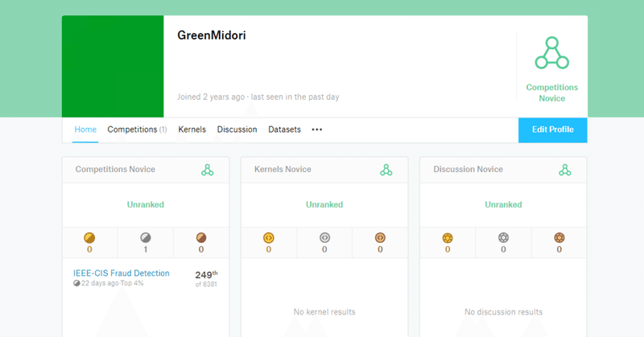Screen dimensions: 644x337
Task: Click the 'of 6381' text
Action: pos(206,284)
